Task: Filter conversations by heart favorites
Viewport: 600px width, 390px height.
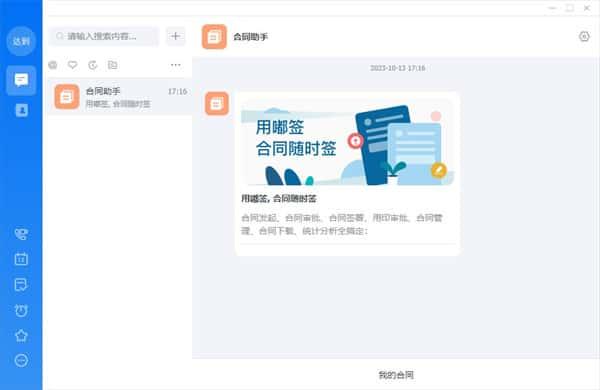Action: click(x=73, y=65)
